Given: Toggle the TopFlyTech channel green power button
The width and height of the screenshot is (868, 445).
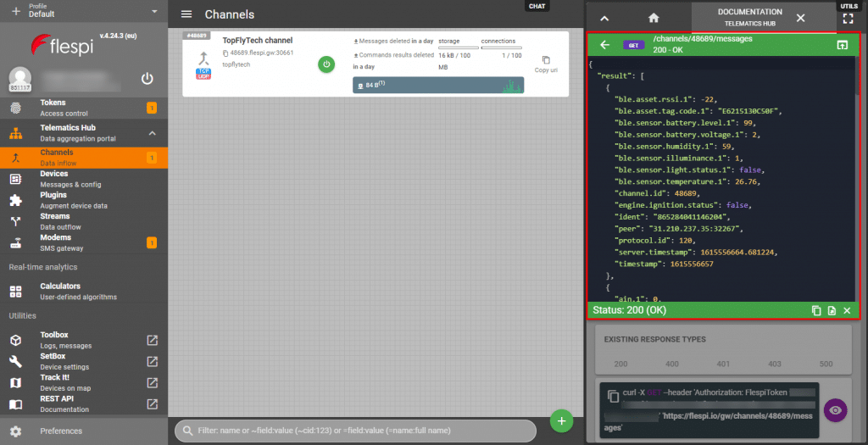Looking at the screenshot, I should coord(326,64).
